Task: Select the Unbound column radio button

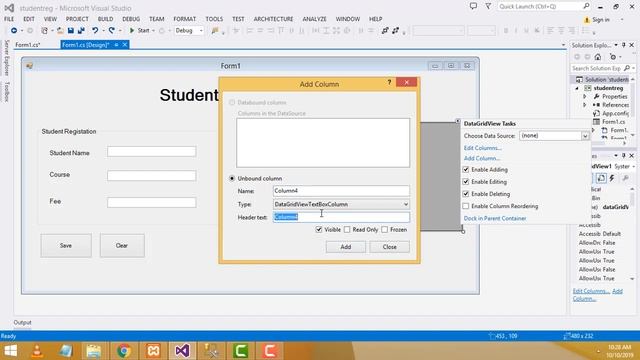Action: click(x=232, y=178)
